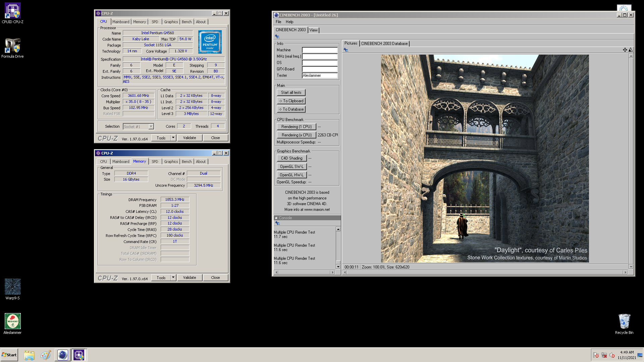The height and width of the screenshot is (362, 644).
Task: Switch to CPU-Z taskbar button
Action: click(79, 355)
